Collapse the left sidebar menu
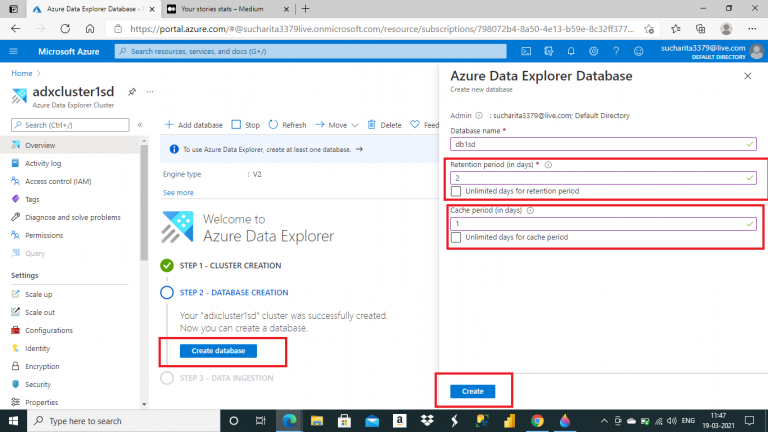 tap(140, 125)
